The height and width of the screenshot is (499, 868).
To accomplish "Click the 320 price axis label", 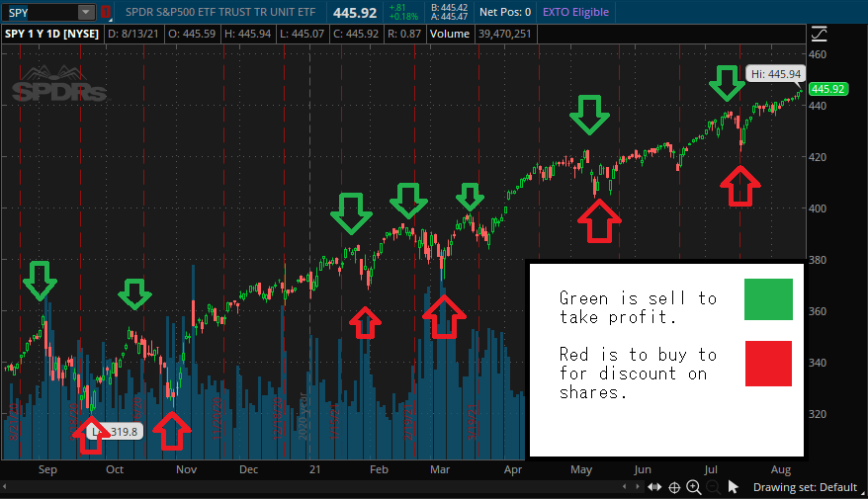I will coord(818,414).
